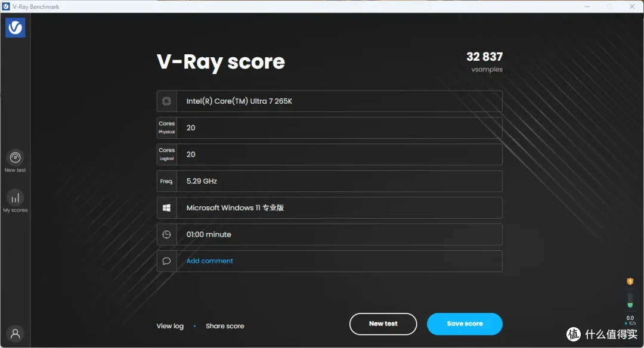Click the CPU chip icon
The height and width of the screenshot is (348, 644).
coord(166,101)
